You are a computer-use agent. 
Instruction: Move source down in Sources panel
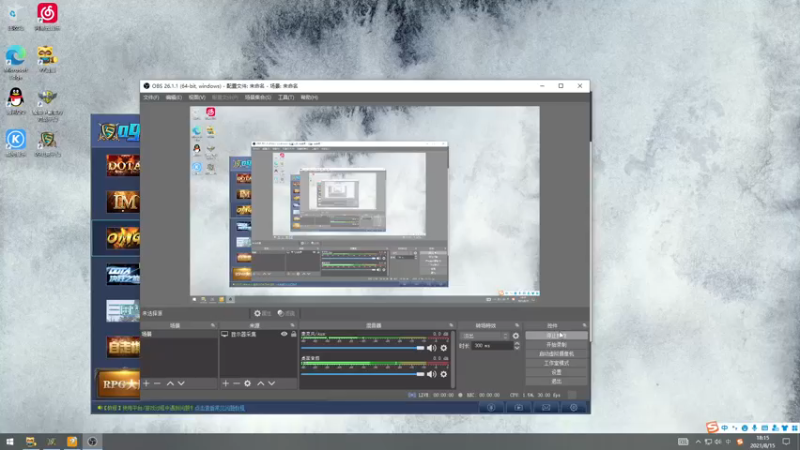(x=271, y=383)
